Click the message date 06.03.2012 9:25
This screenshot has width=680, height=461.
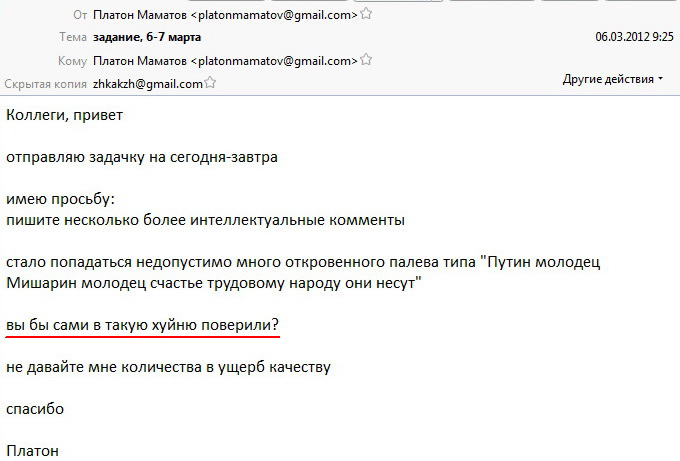(634, 36)
